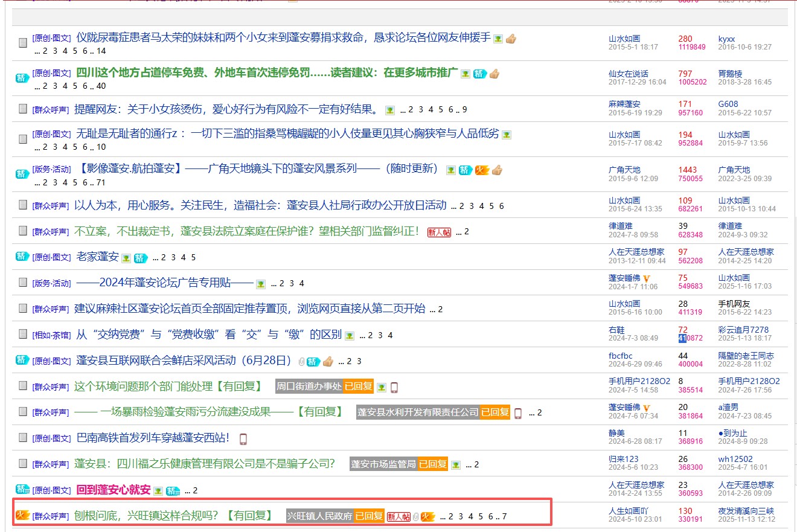Click the thumbs-up icon on the 仪陇尿毒症患者 thread
797x532 pixels.
pyautogui.click(x=511, y=39)
